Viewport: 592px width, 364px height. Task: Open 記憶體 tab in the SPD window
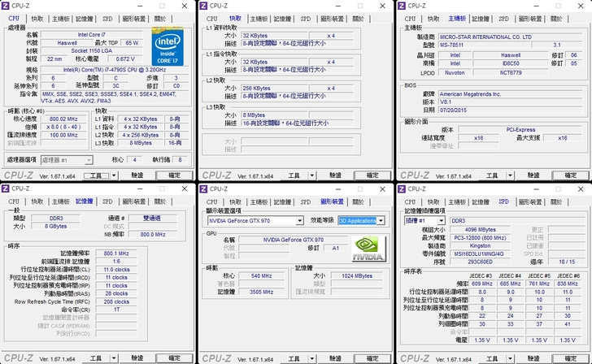pyautogui.click(x=481, y=201)
